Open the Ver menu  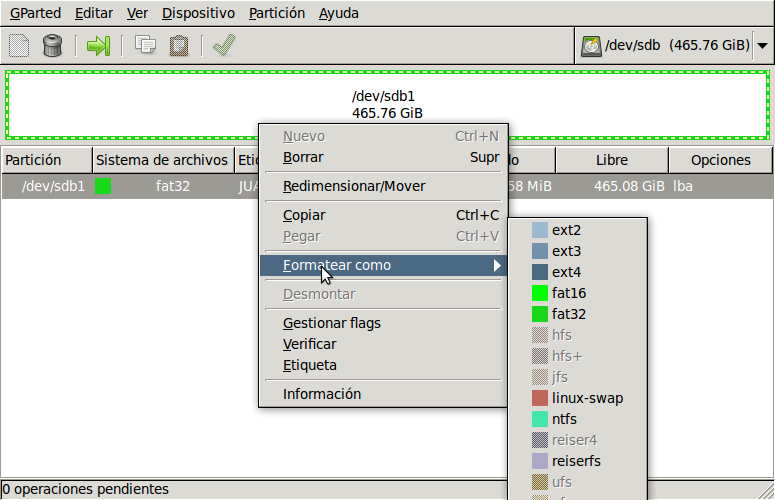137,13
